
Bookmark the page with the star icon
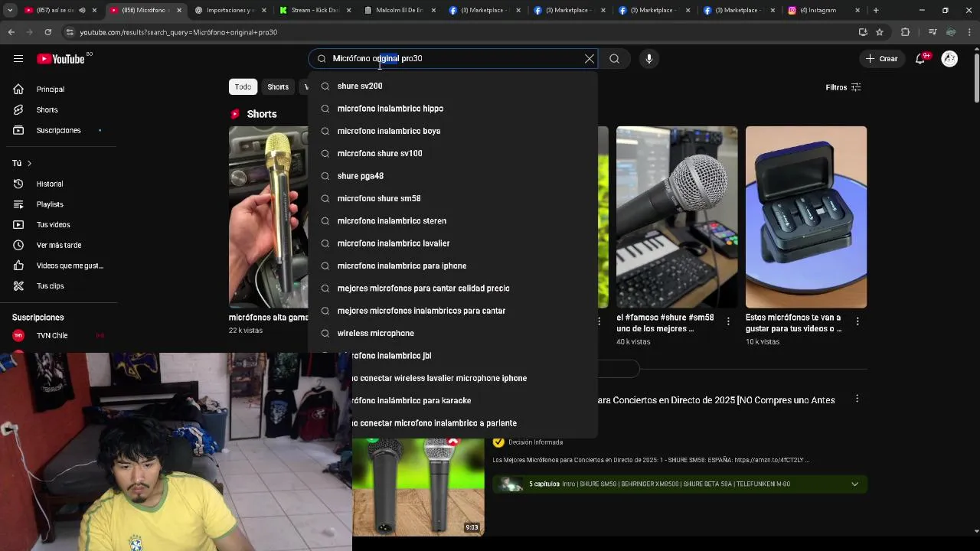[x=880, y=32]
